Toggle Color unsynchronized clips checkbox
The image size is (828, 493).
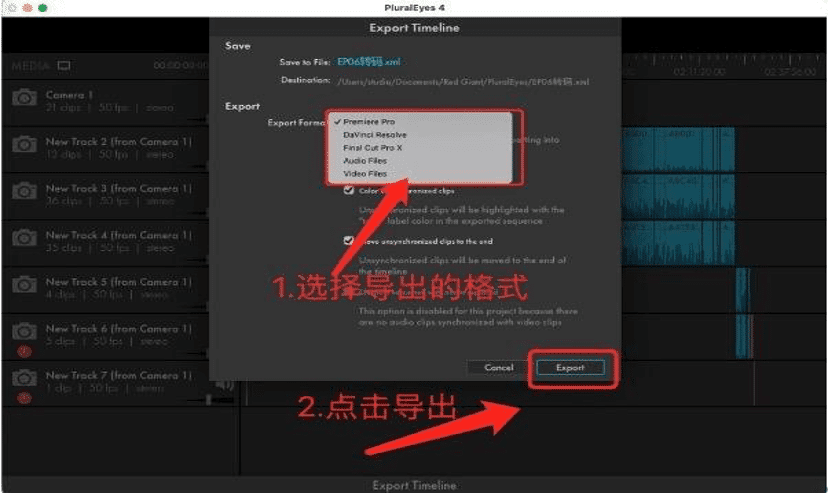tap(349, 190)
